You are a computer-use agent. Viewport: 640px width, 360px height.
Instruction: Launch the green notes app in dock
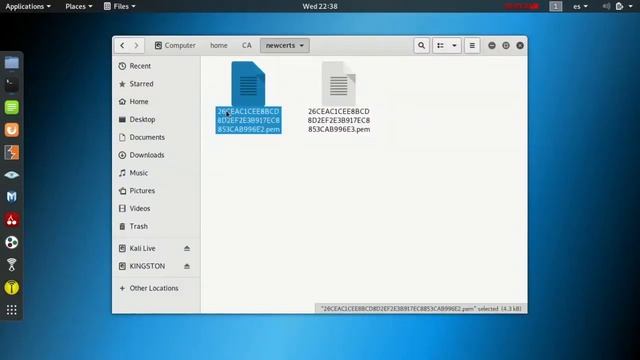point(11,107)
